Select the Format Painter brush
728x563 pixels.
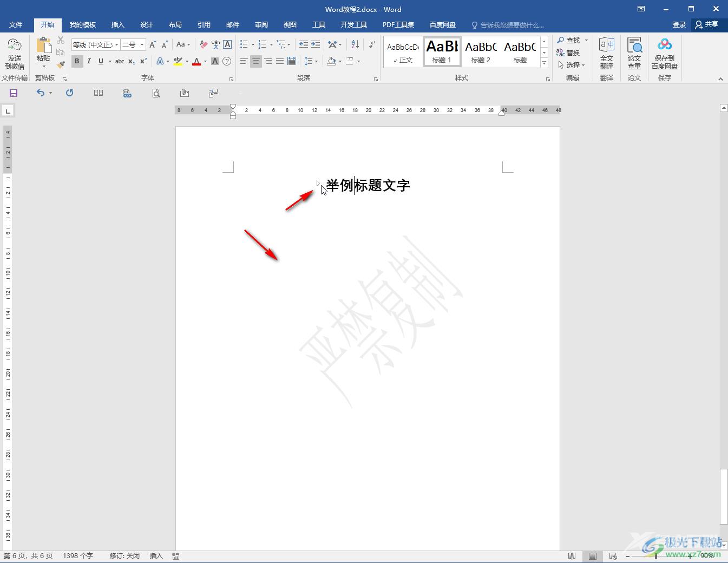point(61,64)
